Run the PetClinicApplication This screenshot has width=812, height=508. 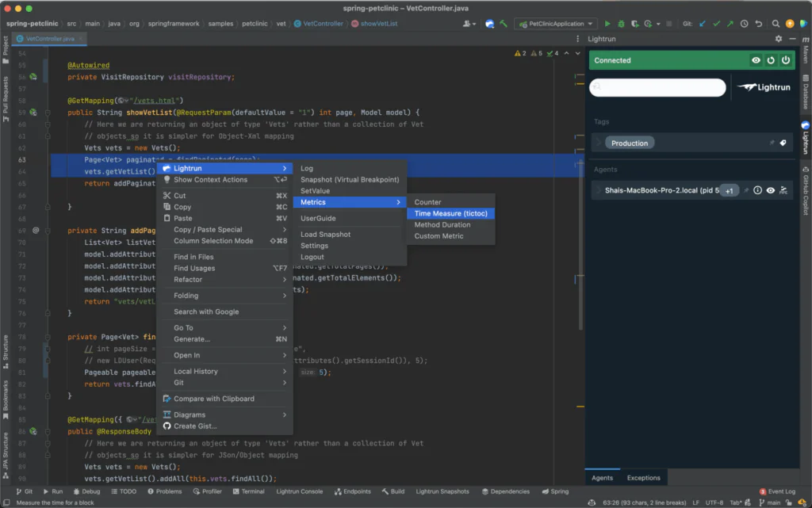(x=607, y=23)
